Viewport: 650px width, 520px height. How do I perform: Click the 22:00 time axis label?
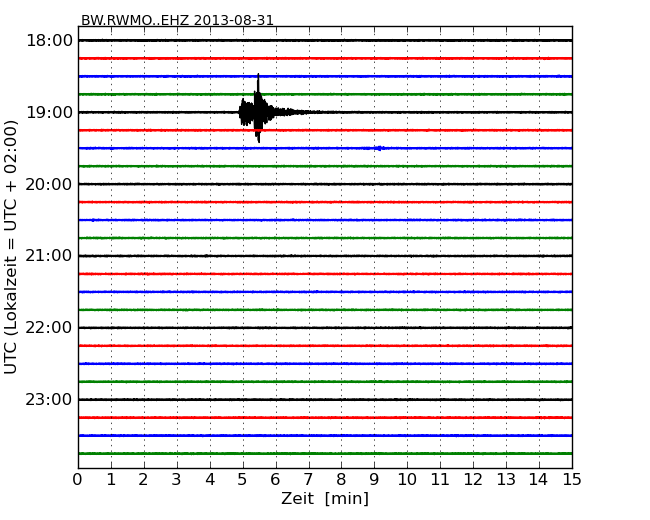click(49, 328)
